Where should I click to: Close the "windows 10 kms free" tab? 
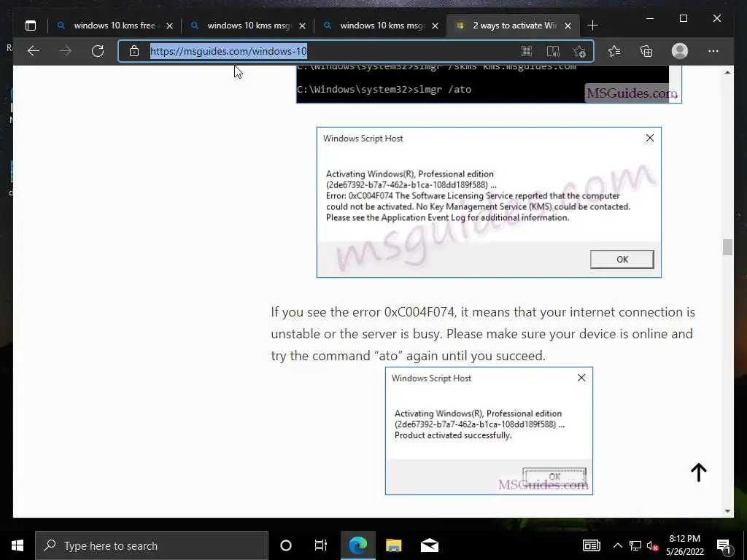(x=169, y=26)
